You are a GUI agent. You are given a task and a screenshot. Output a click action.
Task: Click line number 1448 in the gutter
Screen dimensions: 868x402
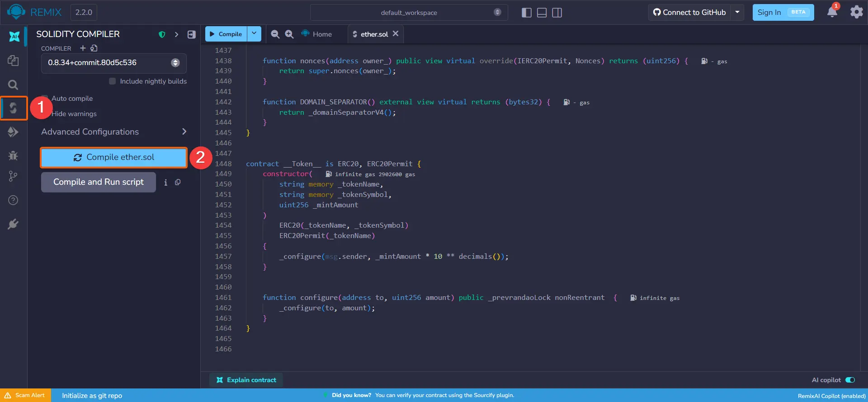coord(223,164)
